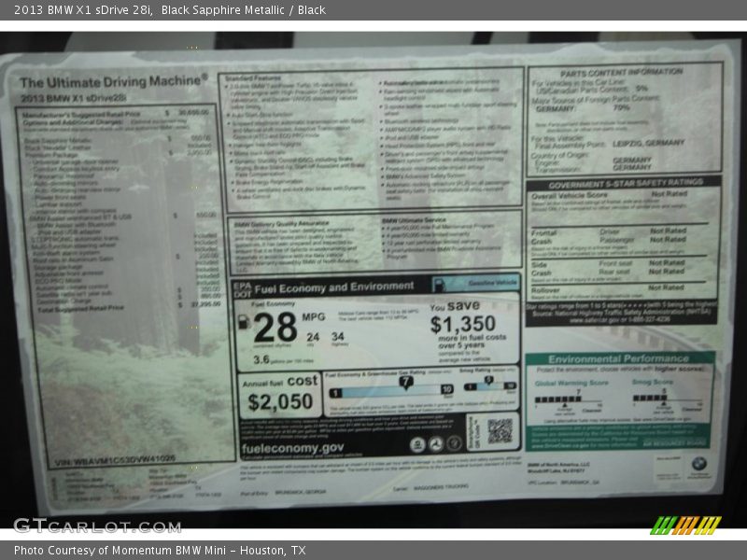This screenshot has width=747, height=560.
Task: Click the '24' city MPG value
Action: pyautogui.click(x=313, y=337)
